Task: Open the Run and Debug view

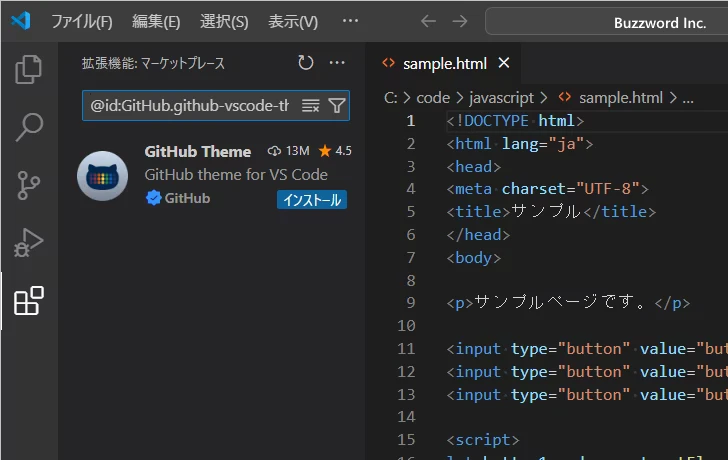Action: click(x=29, y=243)
